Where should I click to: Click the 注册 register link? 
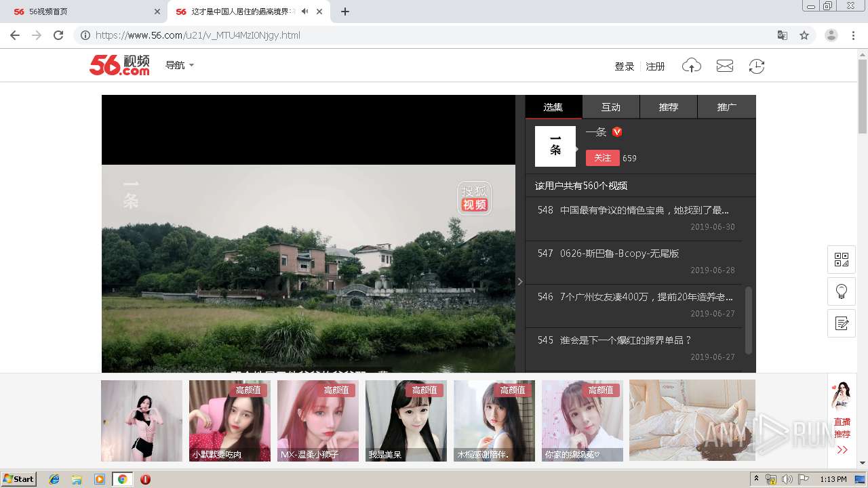pyautogui.click(x=655, y=66)
